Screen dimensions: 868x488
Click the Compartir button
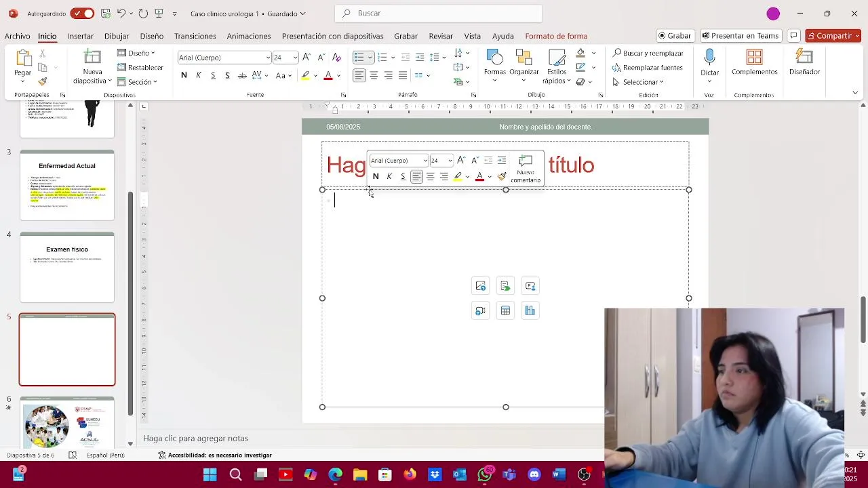pos(833,36)
